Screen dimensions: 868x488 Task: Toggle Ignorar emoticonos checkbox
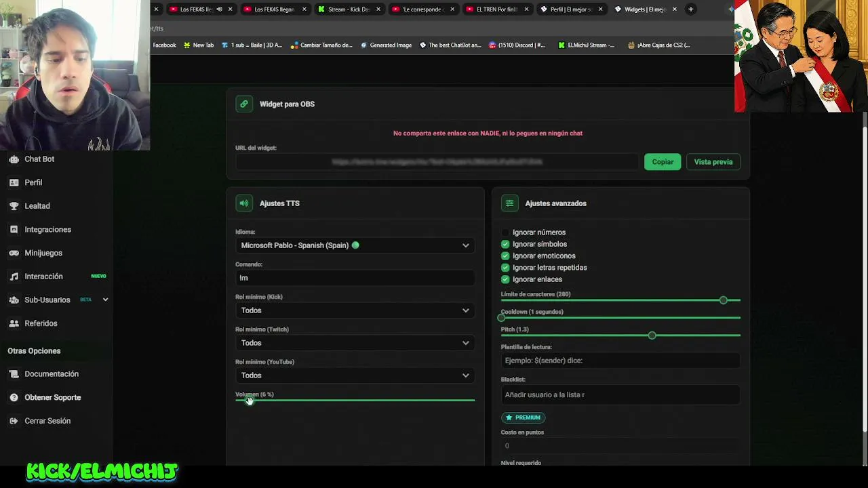click(x=505, y=256)
